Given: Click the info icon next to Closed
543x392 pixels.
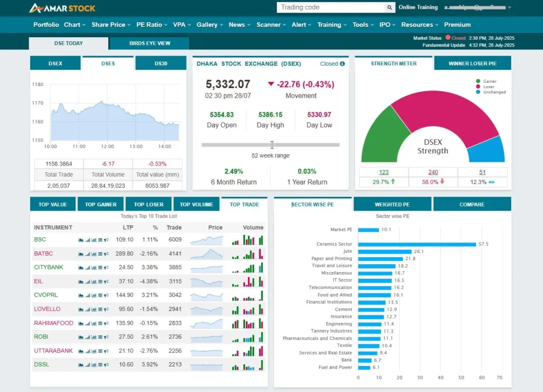Looking at the screenshot, I should click(342, 64).
